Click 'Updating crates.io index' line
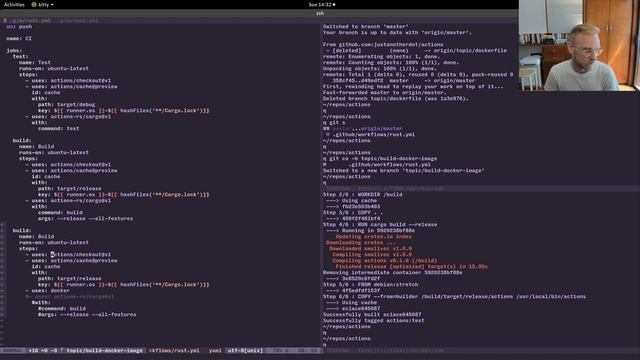This screenshot has height=360, width=640. tap(373, 236)
